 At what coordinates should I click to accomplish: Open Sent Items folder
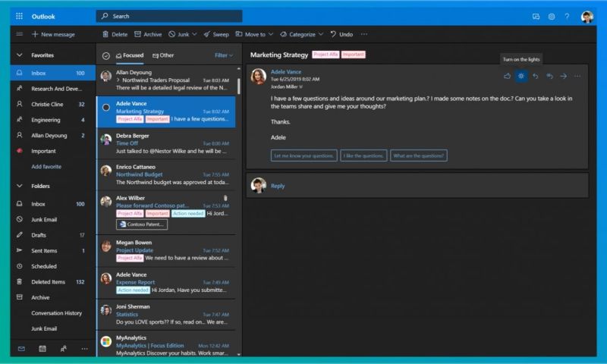tap(53, 251)
